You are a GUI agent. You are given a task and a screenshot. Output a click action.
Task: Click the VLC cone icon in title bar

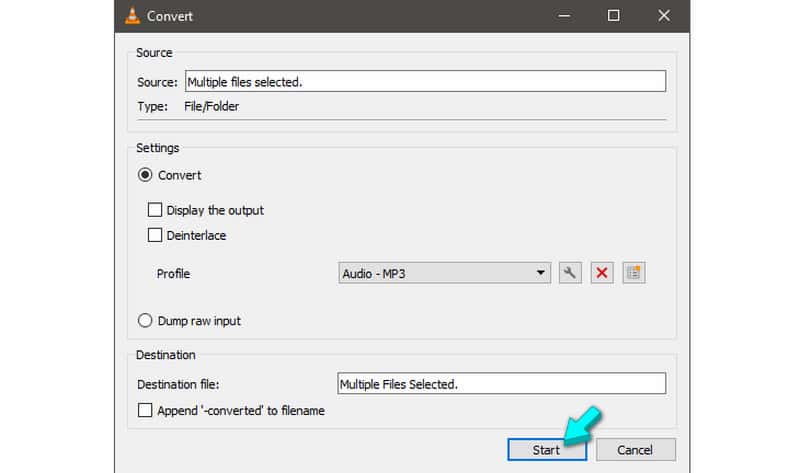click(x=133, y=16)
